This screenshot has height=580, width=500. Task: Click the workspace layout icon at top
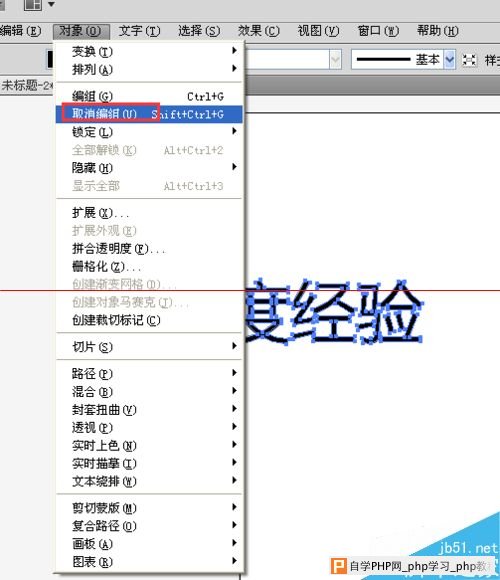[x=33, y=5]
